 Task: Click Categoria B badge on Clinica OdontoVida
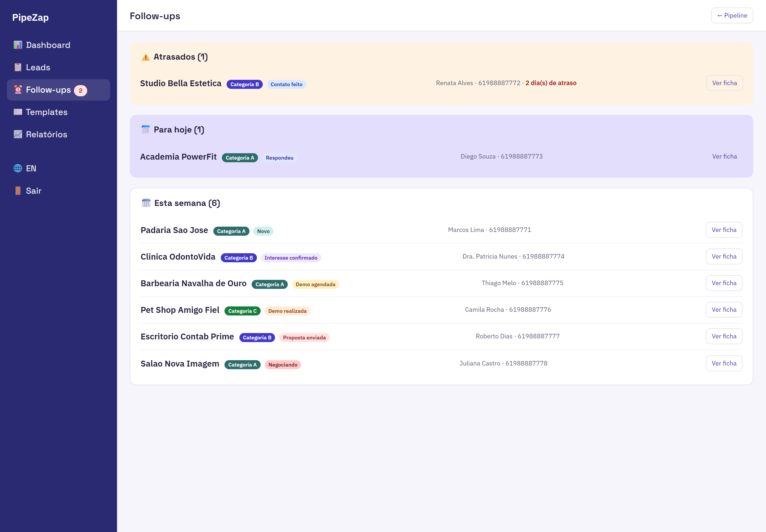point(239,258)
